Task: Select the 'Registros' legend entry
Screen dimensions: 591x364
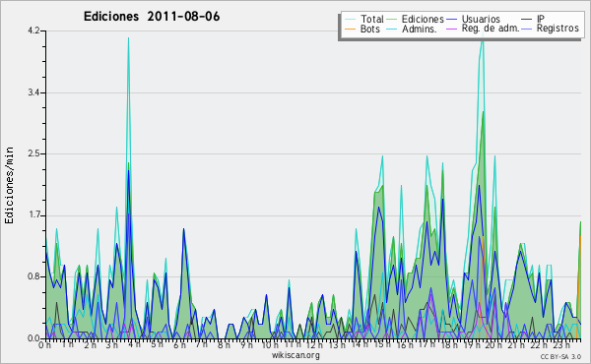Action: tap(551, 29)
